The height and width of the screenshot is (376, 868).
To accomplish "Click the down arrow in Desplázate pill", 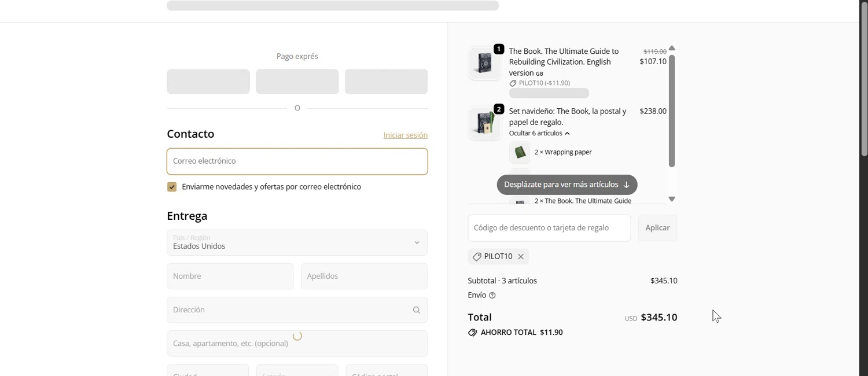I will pos(626,185).
